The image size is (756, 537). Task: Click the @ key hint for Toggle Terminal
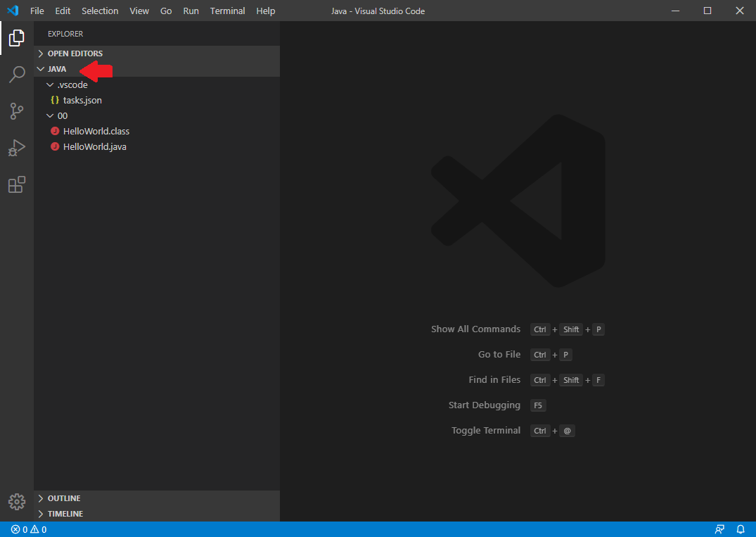point(568,431)
